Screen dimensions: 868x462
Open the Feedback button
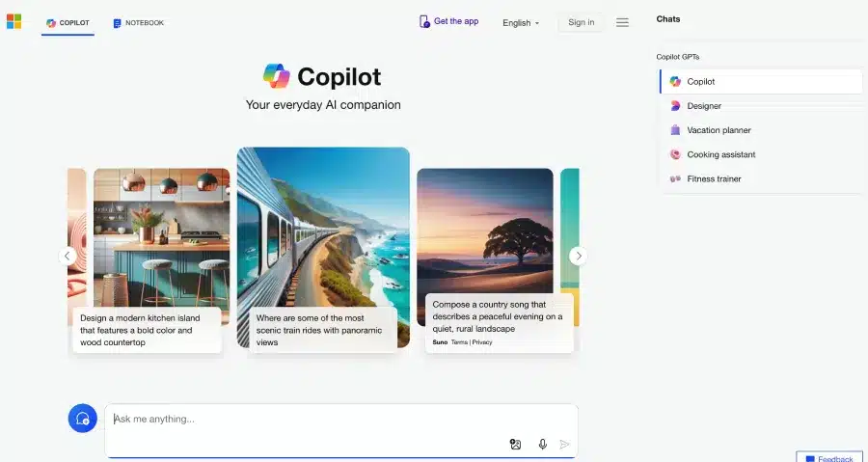[x=829, y=457]
